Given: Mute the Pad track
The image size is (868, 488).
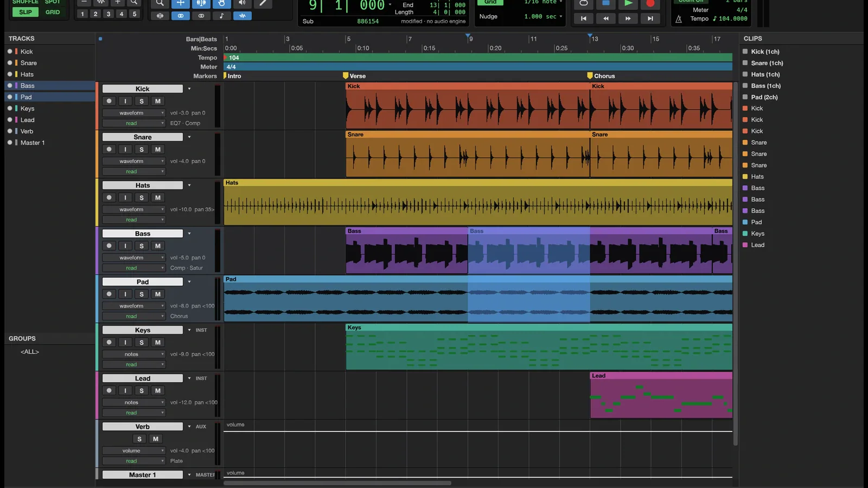Looking at the screenshot, I should [x=158, y=294].
